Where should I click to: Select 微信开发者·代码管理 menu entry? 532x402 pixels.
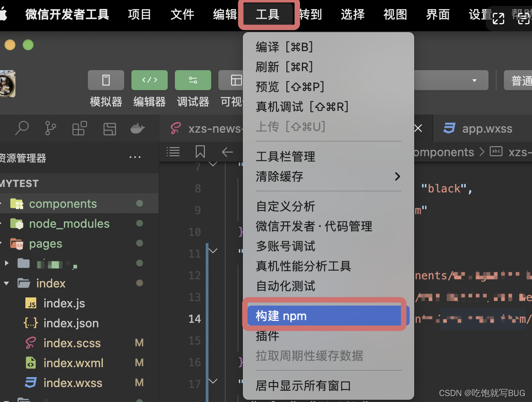[x=329, y=226]
